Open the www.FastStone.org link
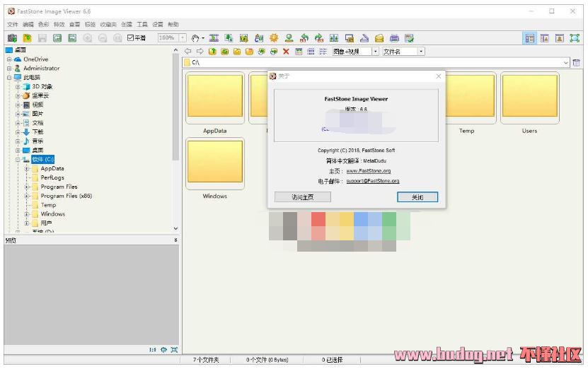The width and height of the screenshot is (588, 369). click(x=368, y=171)
